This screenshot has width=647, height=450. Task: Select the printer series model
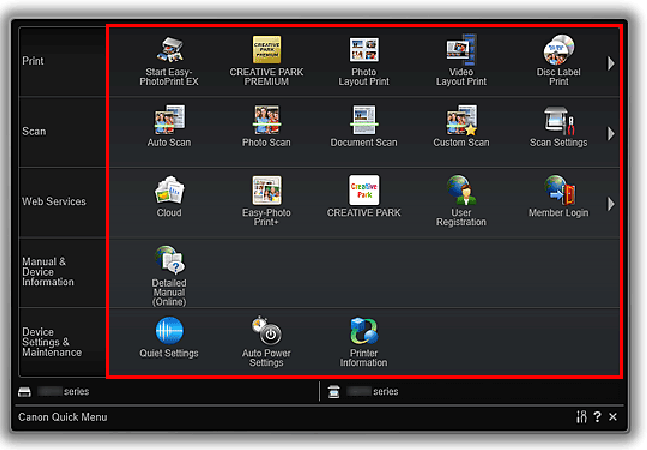coord(54,391)
